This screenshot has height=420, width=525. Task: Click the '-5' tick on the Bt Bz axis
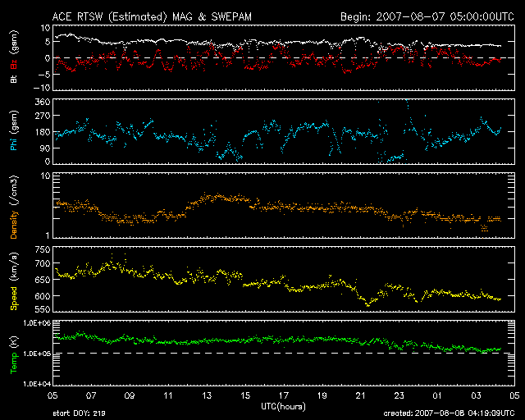click(43, 75)
